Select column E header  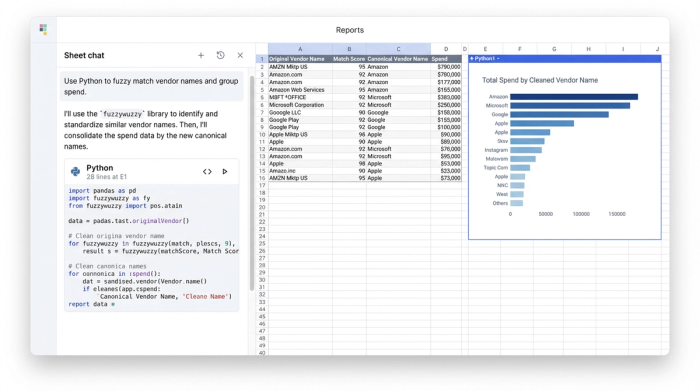coord(485,49)
